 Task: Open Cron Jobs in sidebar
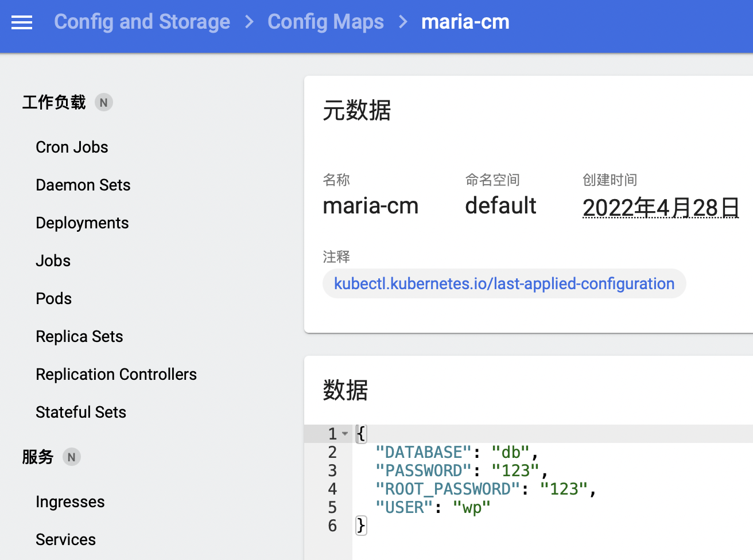pyautogui.click(x=72, y=147)
